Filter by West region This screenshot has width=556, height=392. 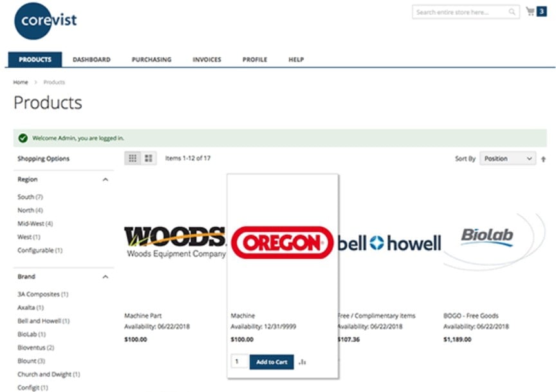tap(29, 237)
